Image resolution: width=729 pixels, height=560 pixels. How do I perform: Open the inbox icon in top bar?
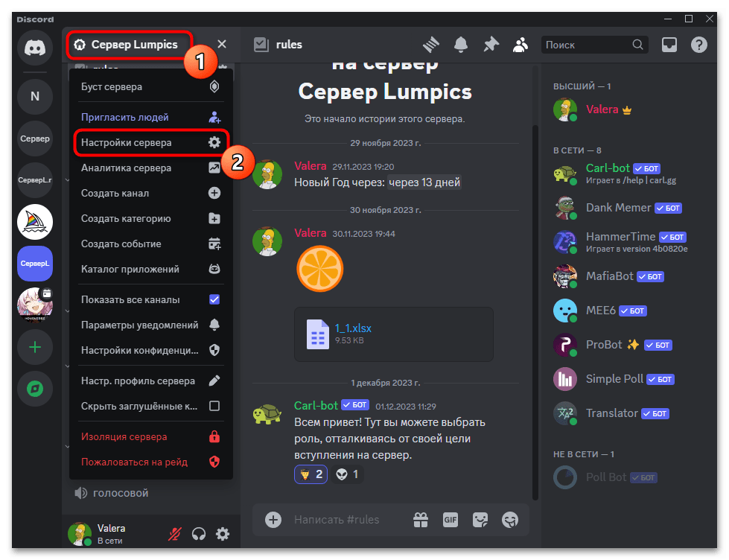pyautogui.click(x=669, y=45)
